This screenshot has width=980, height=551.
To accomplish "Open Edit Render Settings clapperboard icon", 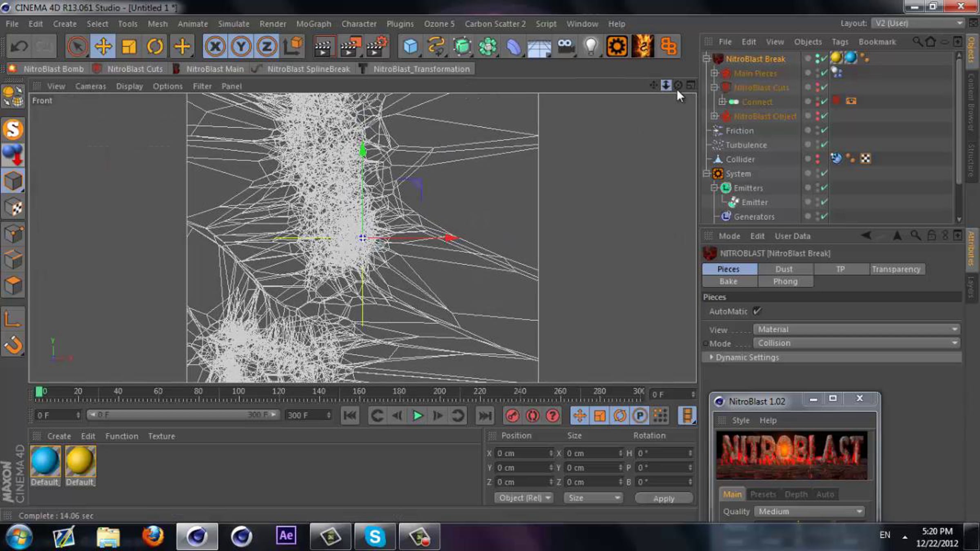I will [377, 46].
